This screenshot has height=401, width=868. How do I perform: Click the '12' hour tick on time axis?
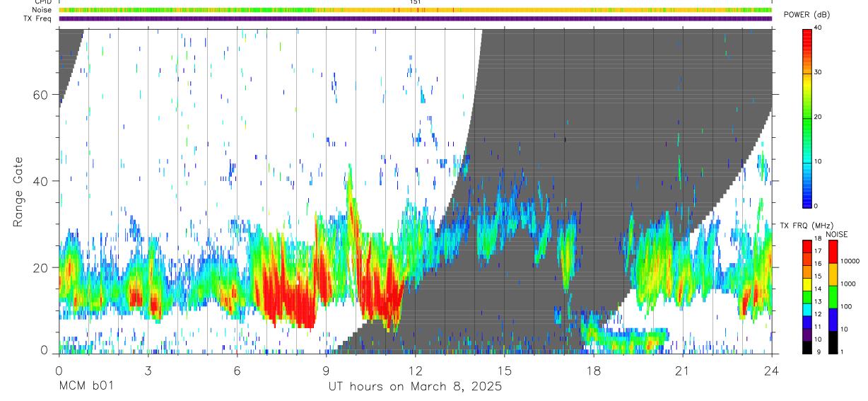coord(415,371)
